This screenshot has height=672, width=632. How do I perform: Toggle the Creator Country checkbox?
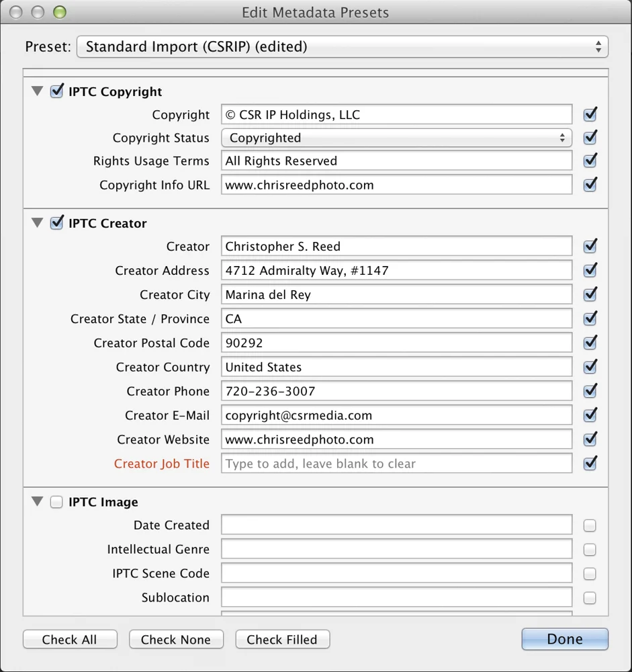click(x=590, y=366)
